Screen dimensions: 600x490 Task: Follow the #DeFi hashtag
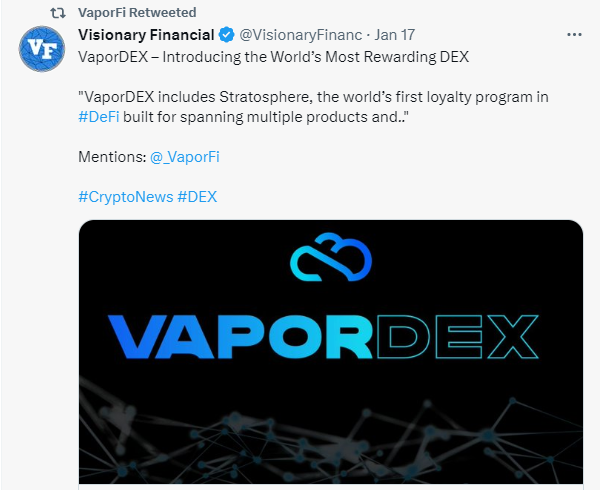click(99, 117)
